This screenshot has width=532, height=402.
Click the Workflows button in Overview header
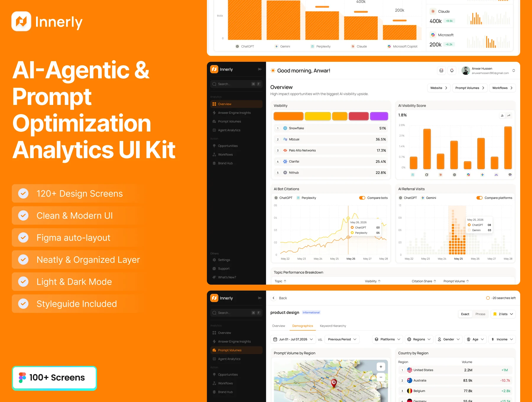502,88
